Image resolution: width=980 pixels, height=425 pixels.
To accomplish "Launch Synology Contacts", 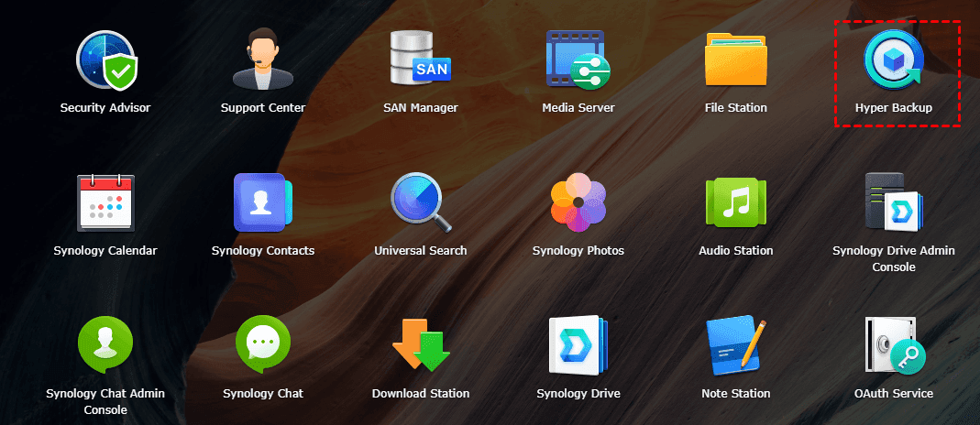I will (x=263, y=202).
